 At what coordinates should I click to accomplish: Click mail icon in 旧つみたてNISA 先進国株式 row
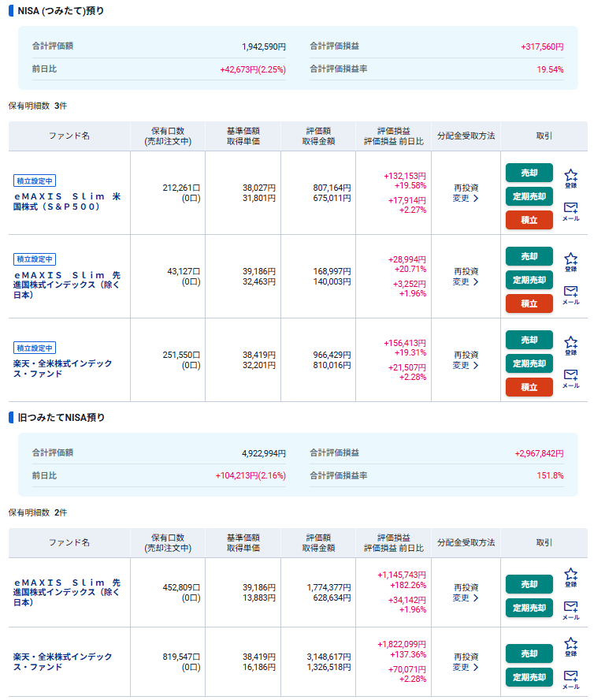coord(571,609)
